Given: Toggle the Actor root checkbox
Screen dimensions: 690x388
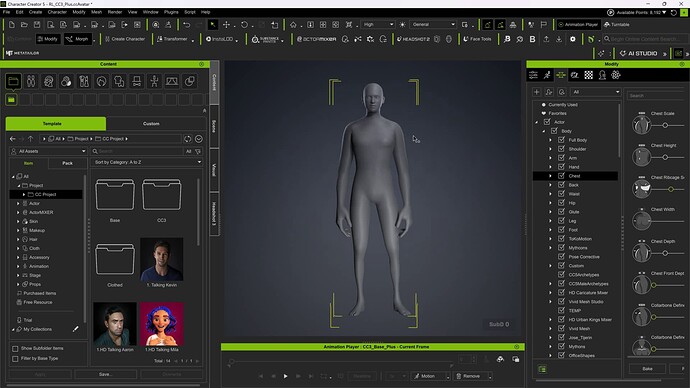Looking at the screenshot, I should tap(547, 122).
